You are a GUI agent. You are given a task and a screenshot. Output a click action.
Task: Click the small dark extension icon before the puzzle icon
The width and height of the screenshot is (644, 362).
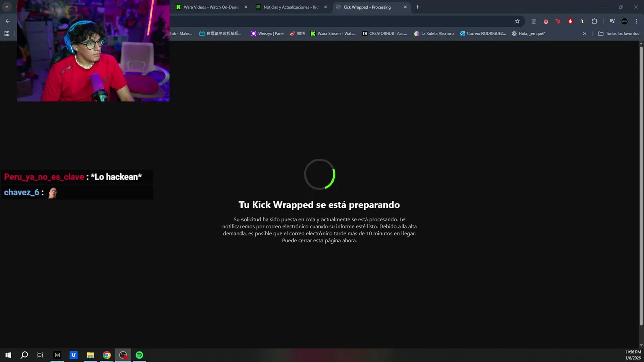pos(582,21)
